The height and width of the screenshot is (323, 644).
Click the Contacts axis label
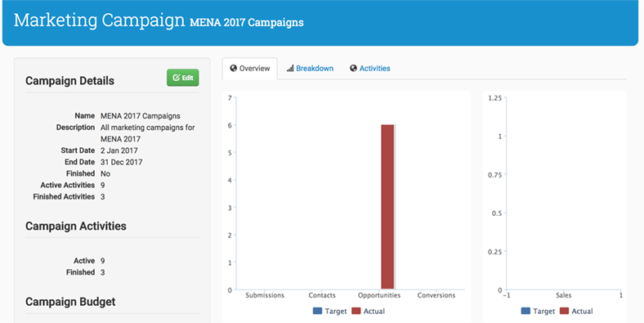322,295
